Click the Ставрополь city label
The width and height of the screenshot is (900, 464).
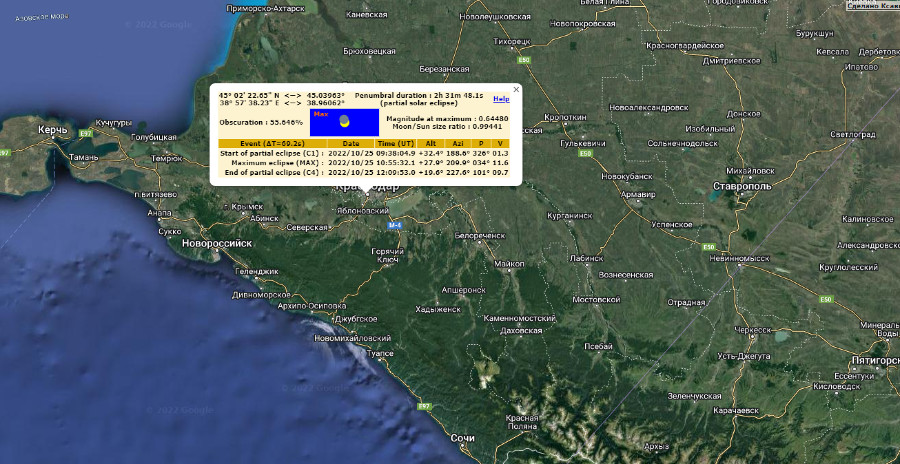click(740, 186)
